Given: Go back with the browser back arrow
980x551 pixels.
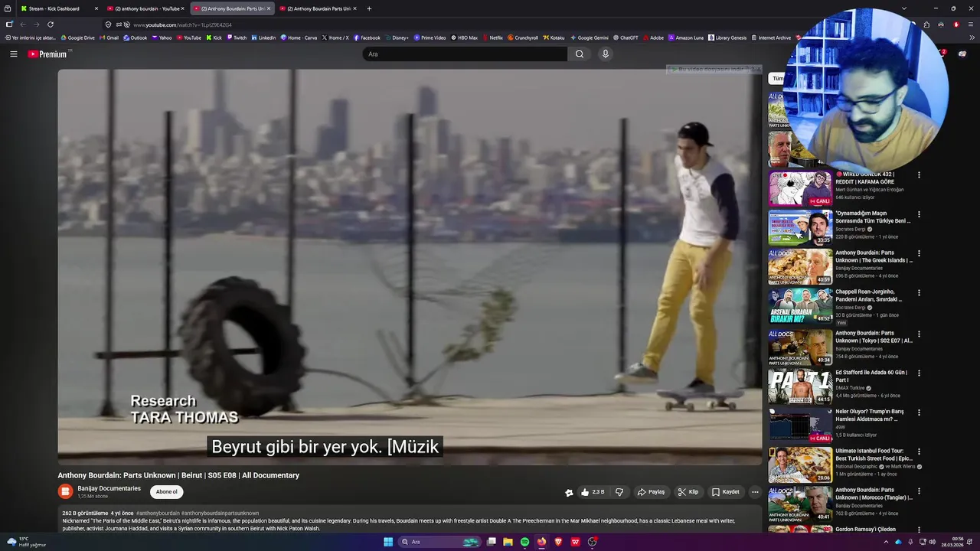Looking at the screenshot, I should (x=22, y=24).
